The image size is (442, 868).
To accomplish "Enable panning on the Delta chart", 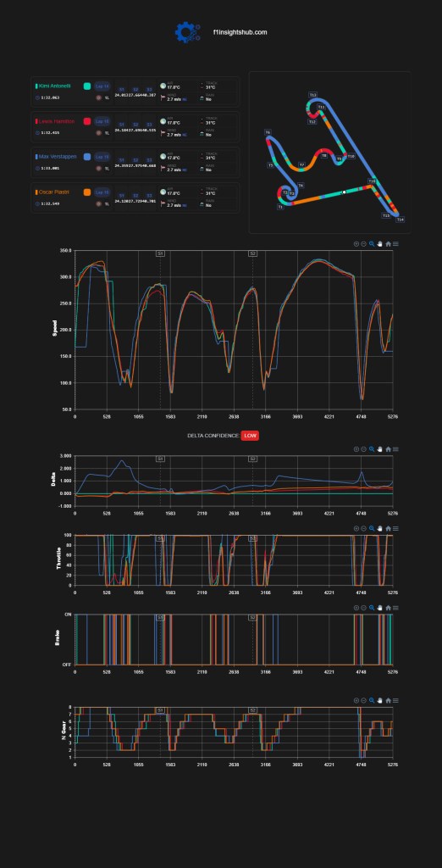I will click(x=380, y=449).
